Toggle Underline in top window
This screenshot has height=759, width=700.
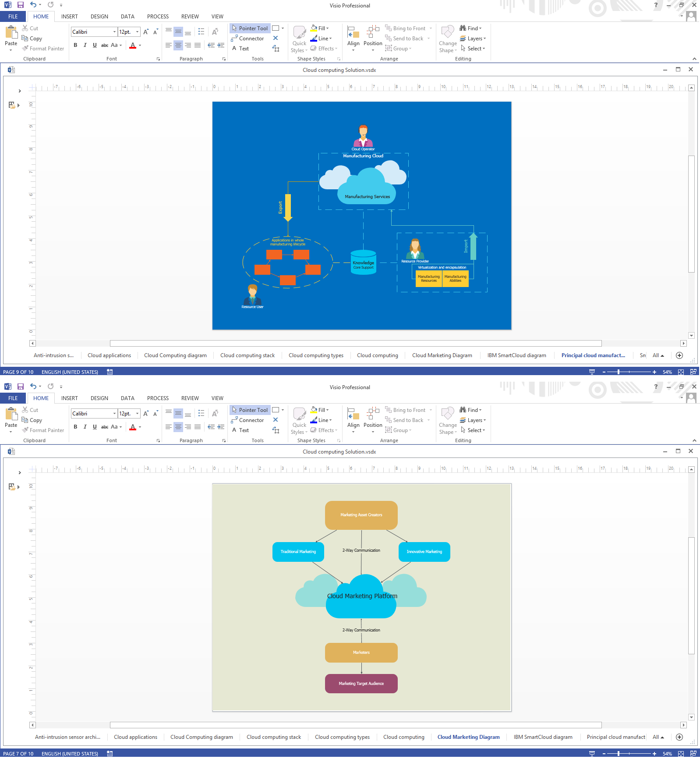click(x=95, y=45)
